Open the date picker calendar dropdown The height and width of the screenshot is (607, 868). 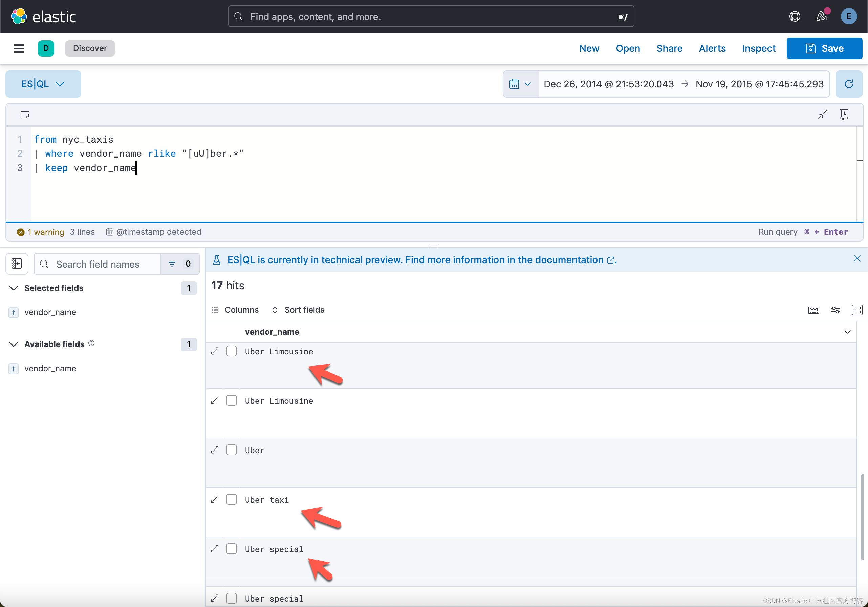(x=520, y=84)
